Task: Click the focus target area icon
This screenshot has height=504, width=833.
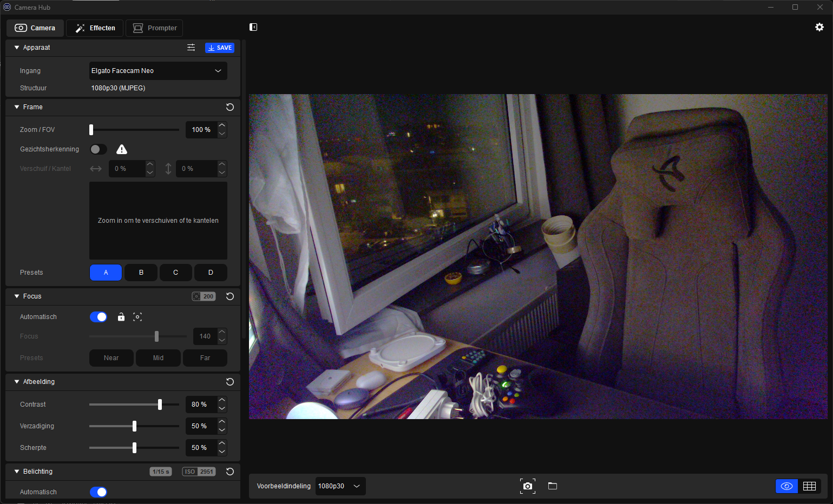Action: coord(137,317)
